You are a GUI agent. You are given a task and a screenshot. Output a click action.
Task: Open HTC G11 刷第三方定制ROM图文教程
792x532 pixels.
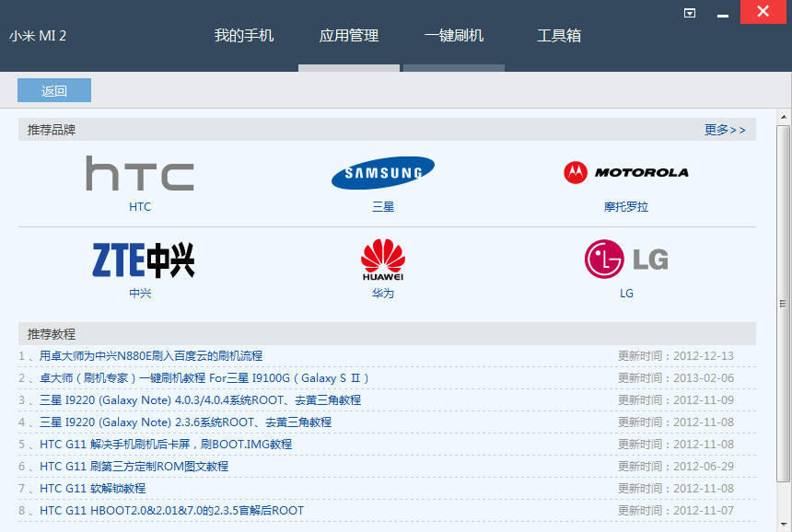pos(134,467)
